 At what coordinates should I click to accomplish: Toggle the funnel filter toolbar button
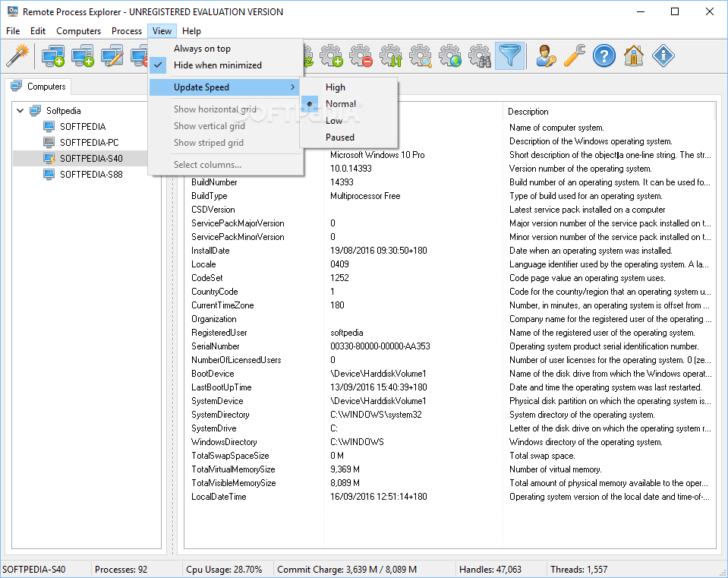click(510, 55)
